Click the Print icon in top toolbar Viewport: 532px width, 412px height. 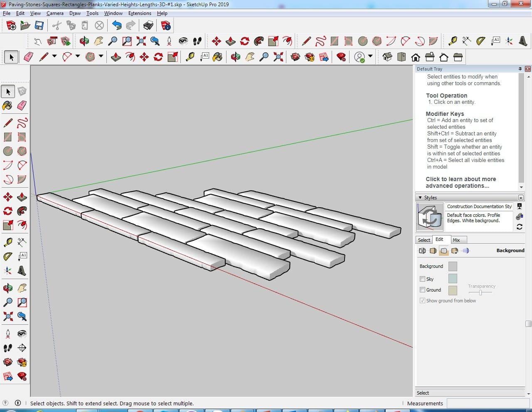[x=148, y=26]
